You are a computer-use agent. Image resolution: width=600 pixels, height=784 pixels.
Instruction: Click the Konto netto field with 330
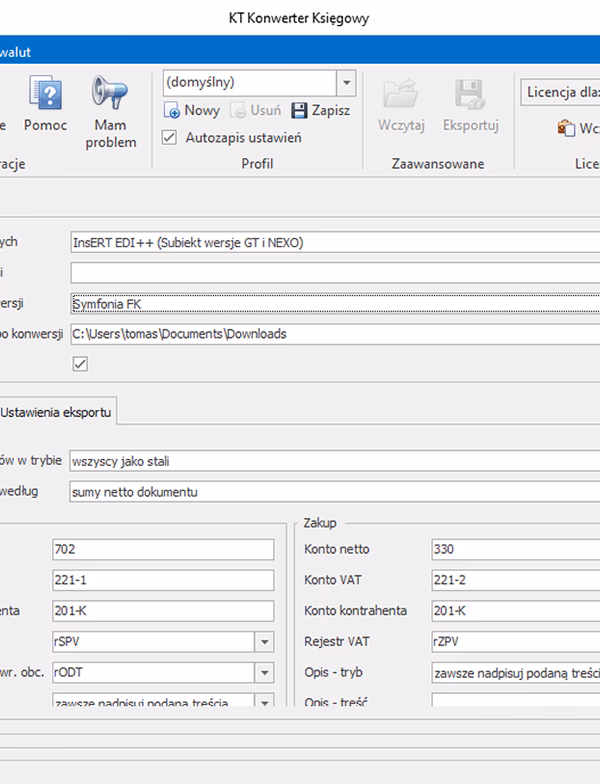[x=514, y=550]
